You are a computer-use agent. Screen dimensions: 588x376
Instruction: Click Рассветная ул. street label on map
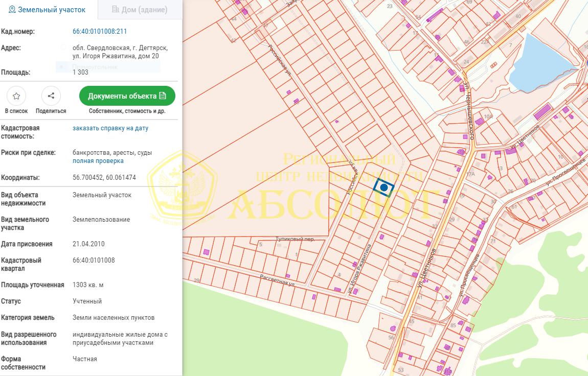[x=277, y=280]
